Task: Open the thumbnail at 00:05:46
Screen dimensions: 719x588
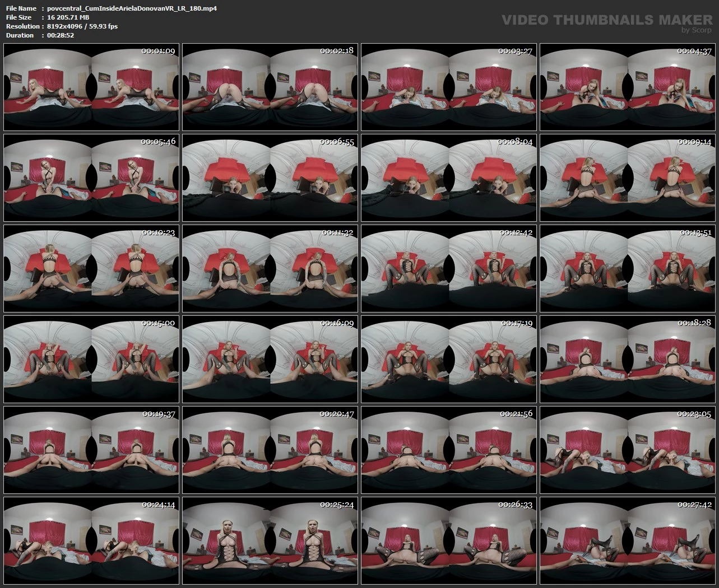Action: click(91, 178)
